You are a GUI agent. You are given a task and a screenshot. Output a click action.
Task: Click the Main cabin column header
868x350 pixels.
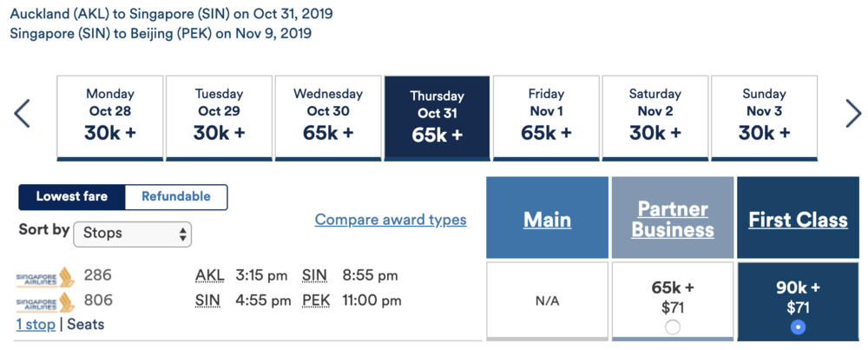coord(547,220)
